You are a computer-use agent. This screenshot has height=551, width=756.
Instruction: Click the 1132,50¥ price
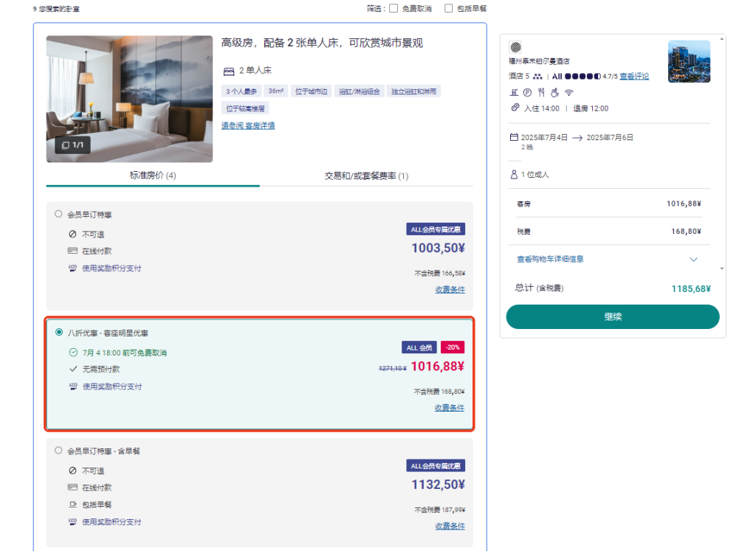[x=438, y=485]
